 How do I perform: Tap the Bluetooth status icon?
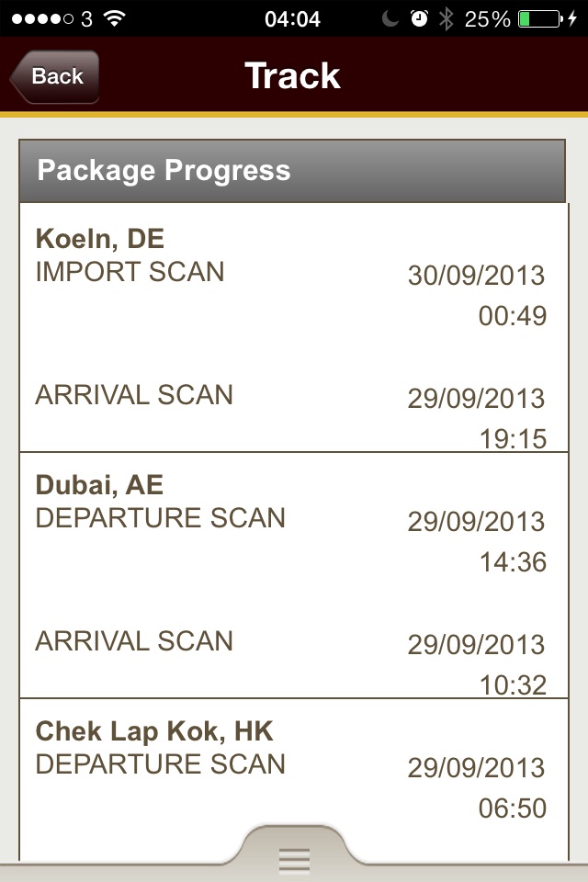click(447, 18)
